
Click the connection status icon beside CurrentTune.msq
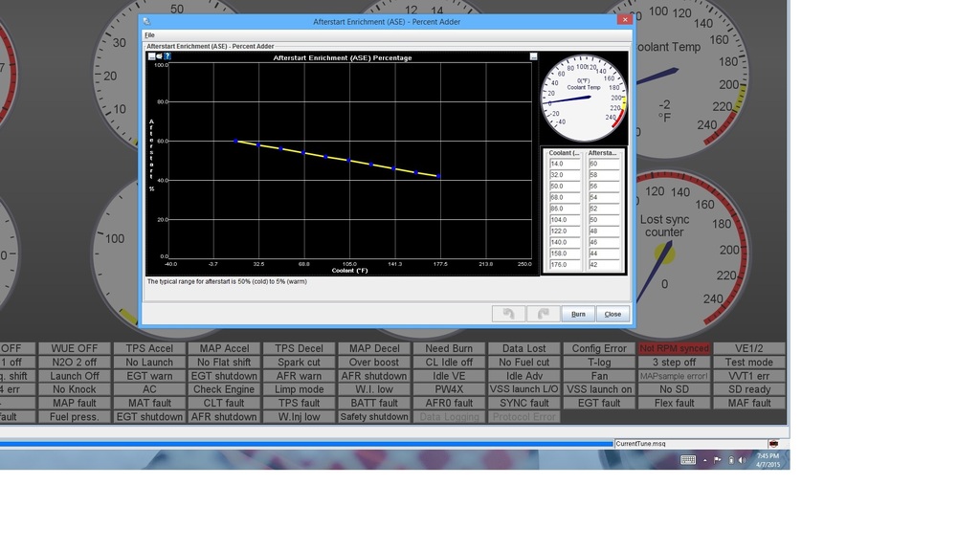coord(773,444)
